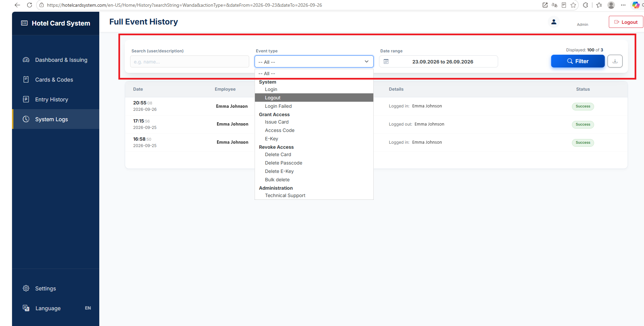This screenshot has height=326, width=644.
Task: Click the browser back arrow
Action: click(17, 5)
